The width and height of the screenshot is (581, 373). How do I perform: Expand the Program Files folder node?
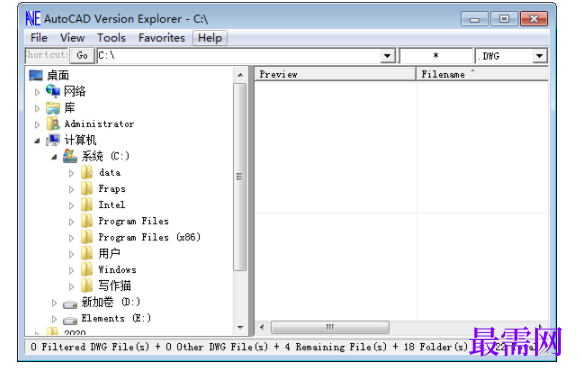[x=72, y=222]
